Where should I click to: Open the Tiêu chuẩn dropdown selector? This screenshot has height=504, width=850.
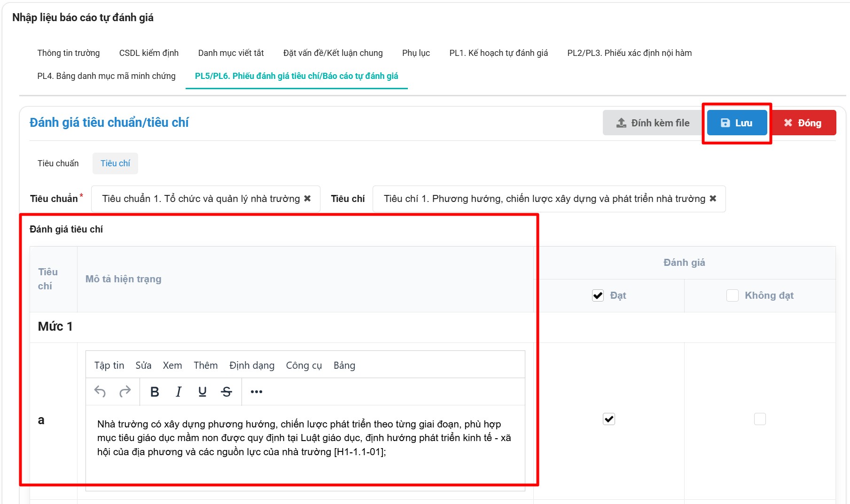[x=201, y=199]
